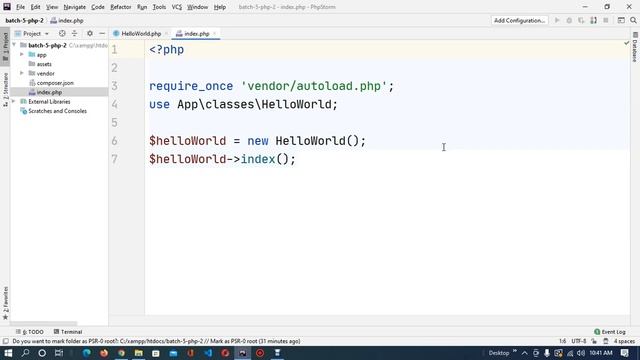This screenshot has height=360, width=640.
Task: Click tool window quick-access icon at bottom-left
Action: pyautogui.click(x=5, y=341)
